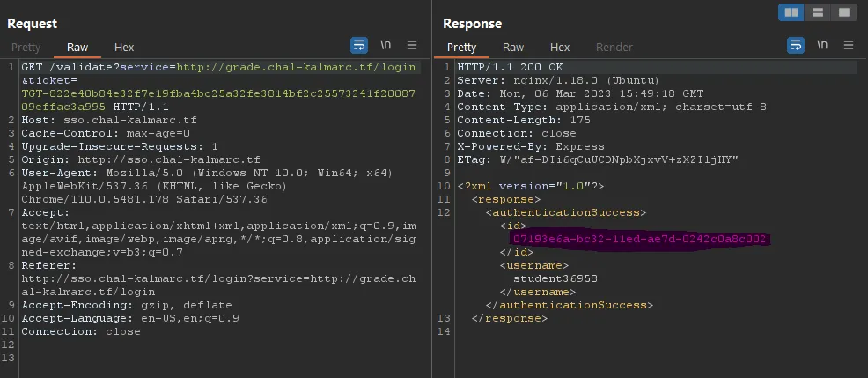Click the redacted id value in response
This screenshot has height=378, width=868.
pos(640,239)
